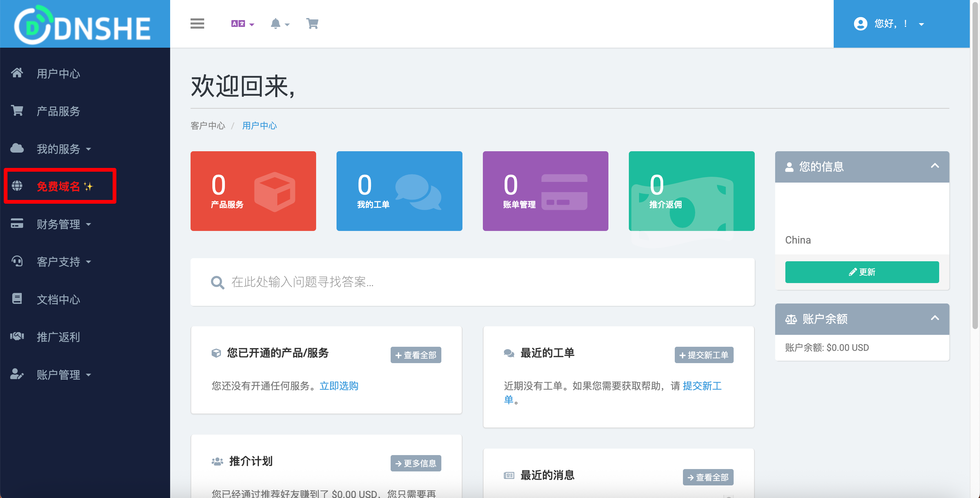Open 文档中心 in the sidebar
Image resolution: width=980 pixels, height=498 pixels.
tap(58, 299)
